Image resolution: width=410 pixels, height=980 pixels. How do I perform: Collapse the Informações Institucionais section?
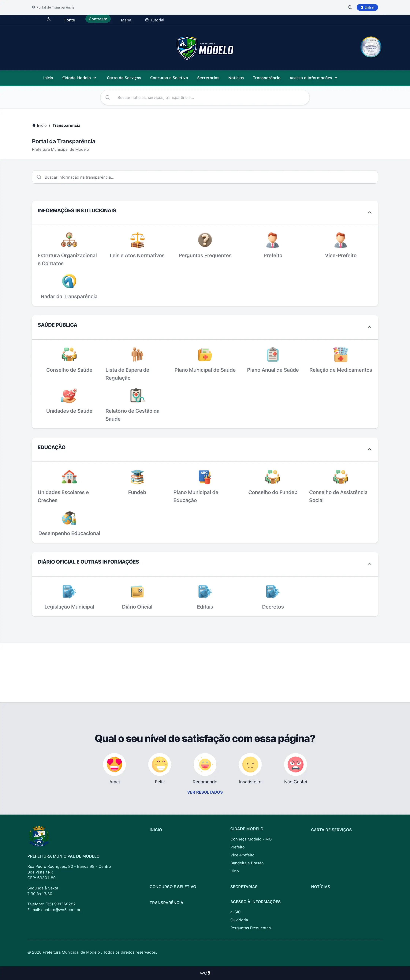[x=369, y=213]
